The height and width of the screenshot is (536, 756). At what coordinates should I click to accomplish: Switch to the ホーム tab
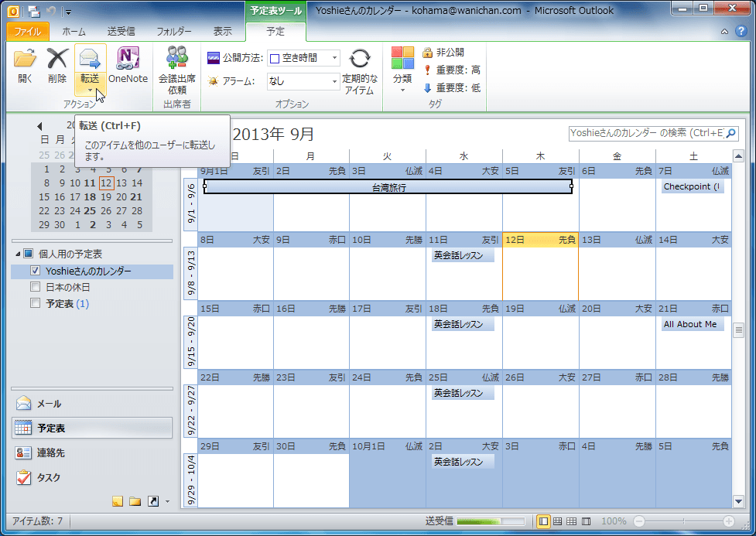[74, 32]
